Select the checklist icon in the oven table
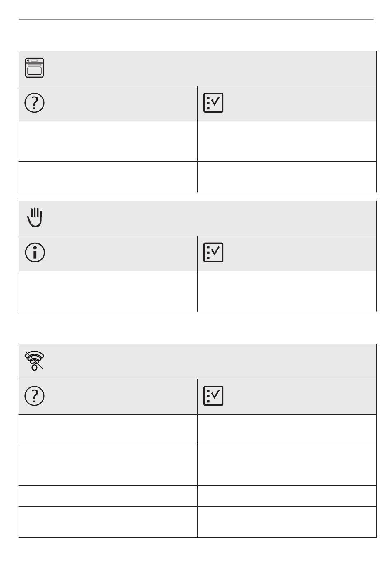 click(213, 103)
